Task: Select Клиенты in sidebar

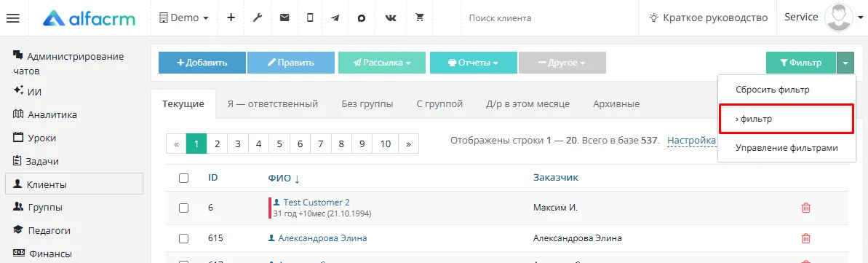Action: [x=74, y=184]
